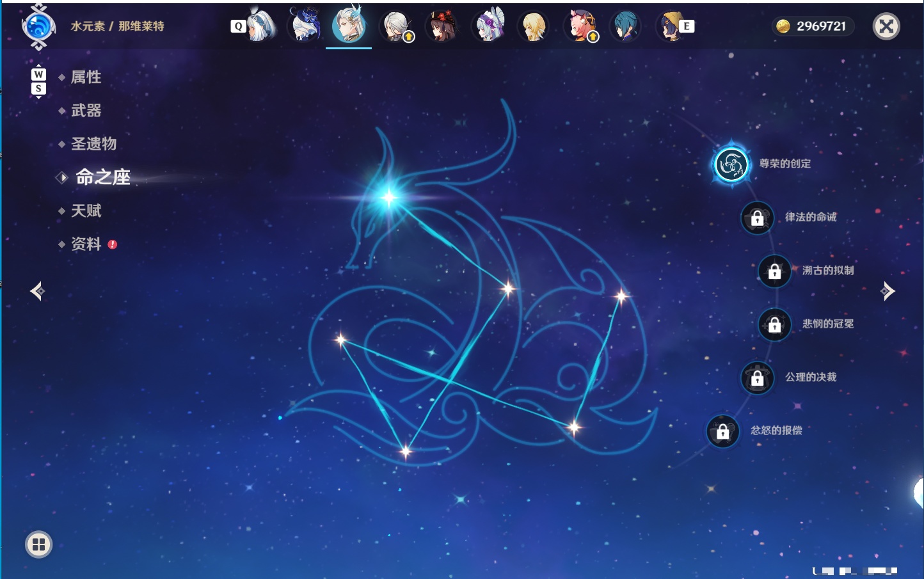Click the locked icon for 律法的命诫
Image resolution: width=924 pixels, height=579 pixels.
[757, 218]
